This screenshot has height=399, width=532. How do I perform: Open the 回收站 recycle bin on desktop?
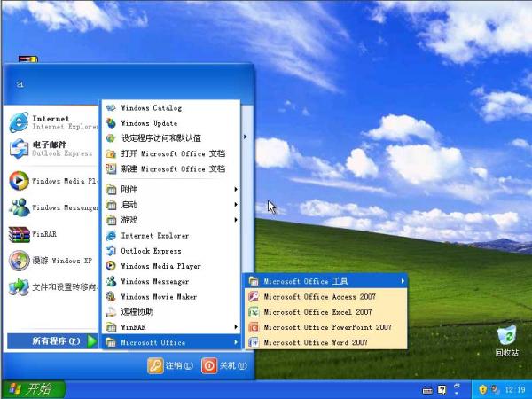pyautogui.click(x=507, y=340)
